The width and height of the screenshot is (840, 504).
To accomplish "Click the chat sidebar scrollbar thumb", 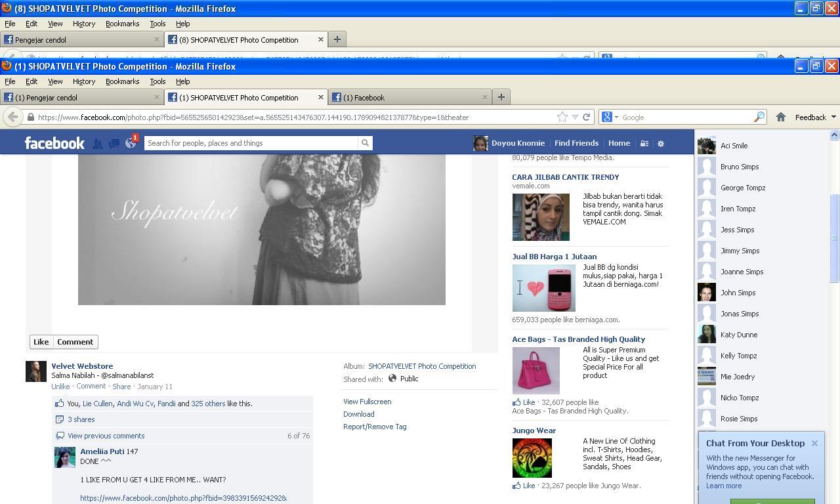I will click(x=834, y=239).
